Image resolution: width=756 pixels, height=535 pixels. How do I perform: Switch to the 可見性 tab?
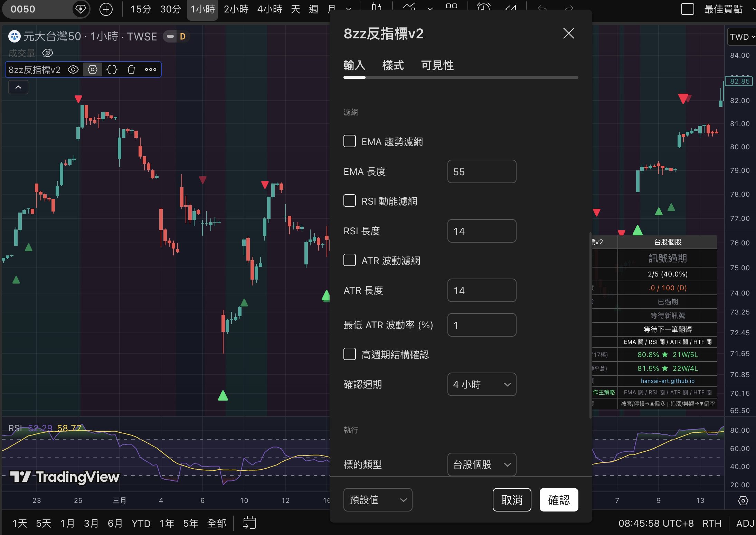[437, 65]
